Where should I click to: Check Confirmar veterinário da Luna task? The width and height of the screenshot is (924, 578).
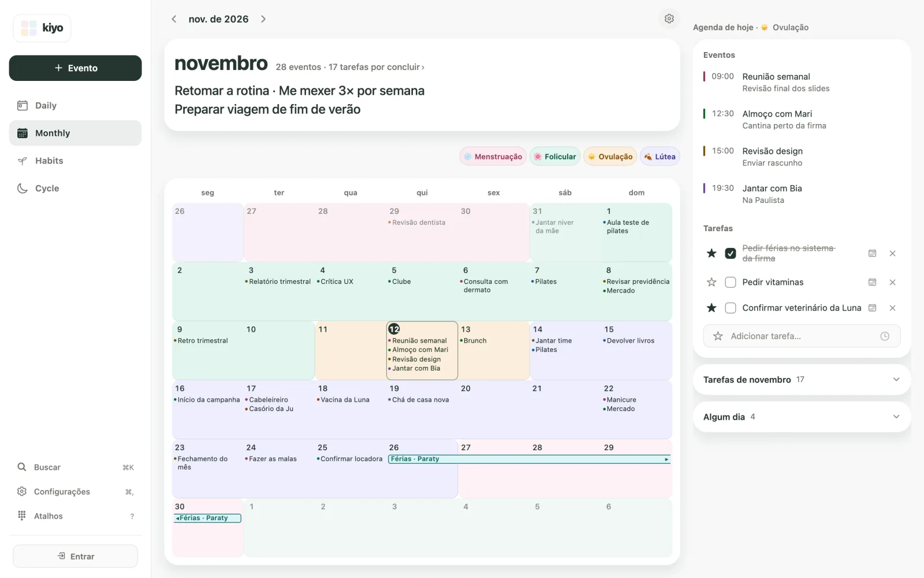tap(731, 308)
